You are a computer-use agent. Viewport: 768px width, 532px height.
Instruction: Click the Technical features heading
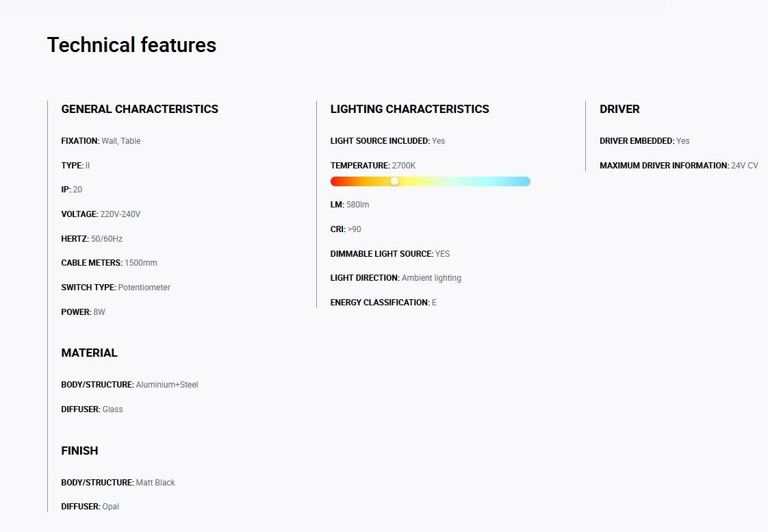click(x=131, y=45)
